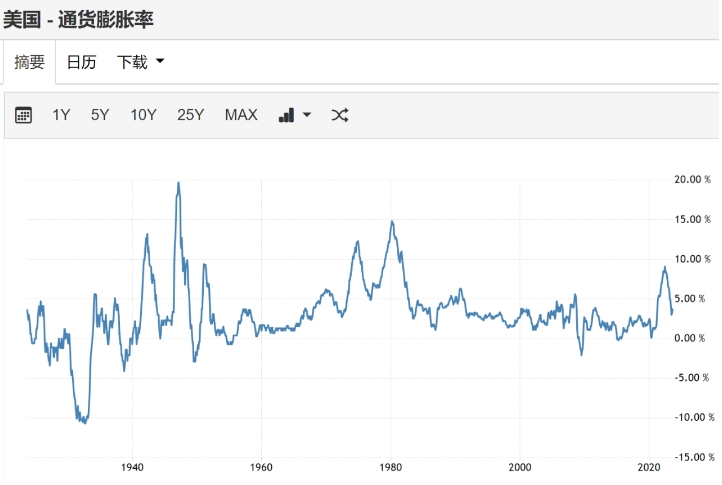Set chart range to MAX

(241, 115)
